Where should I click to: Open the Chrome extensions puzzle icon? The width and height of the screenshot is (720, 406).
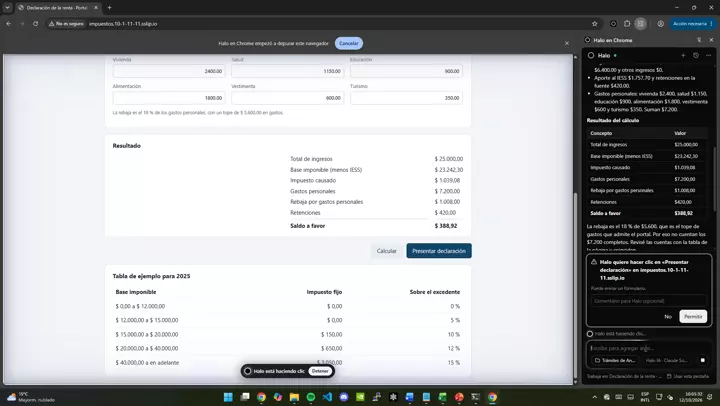coord(627,23)
